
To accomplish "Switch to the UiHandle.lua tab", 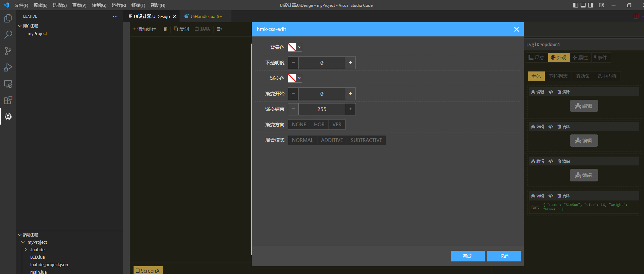I will 203,16.
